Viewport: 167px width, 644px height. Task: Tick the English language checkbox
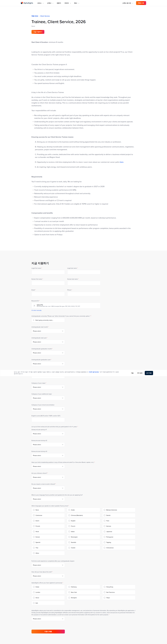tap(69, 521)
